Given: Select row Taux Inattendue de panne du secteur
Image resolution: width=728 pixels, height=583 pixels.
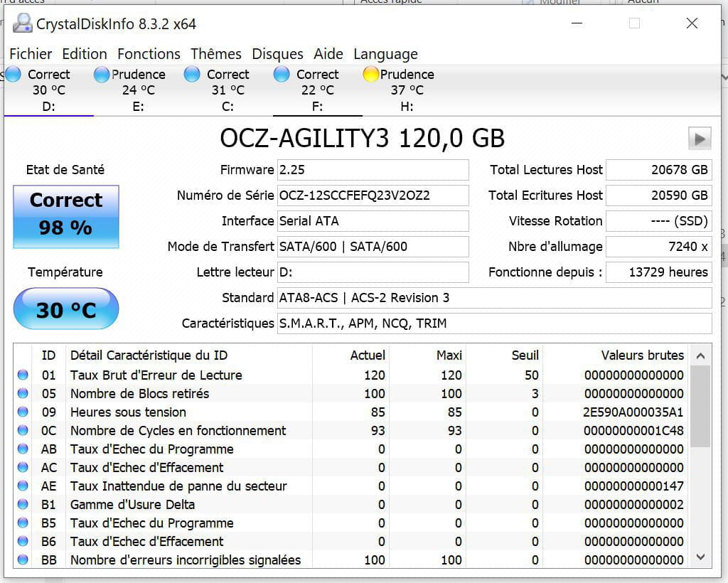Looking at the screenshot, I should coord(352,486).
